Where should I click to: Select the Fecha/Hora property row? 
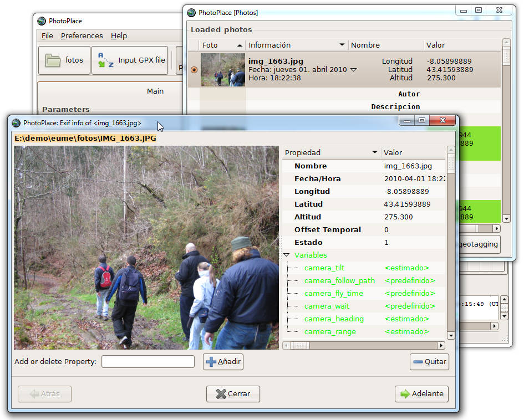tap(364, 178)
